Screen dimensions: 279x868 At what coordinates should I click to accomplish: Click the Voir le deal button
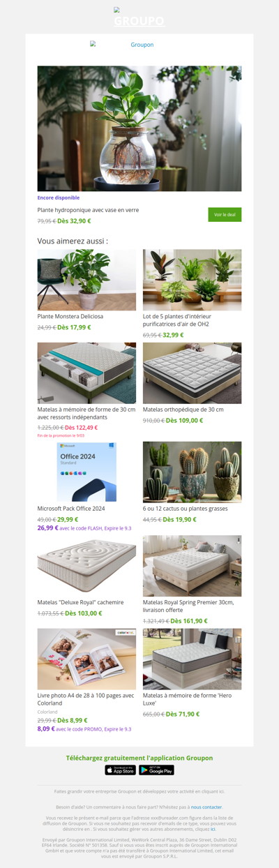[225, 215]
